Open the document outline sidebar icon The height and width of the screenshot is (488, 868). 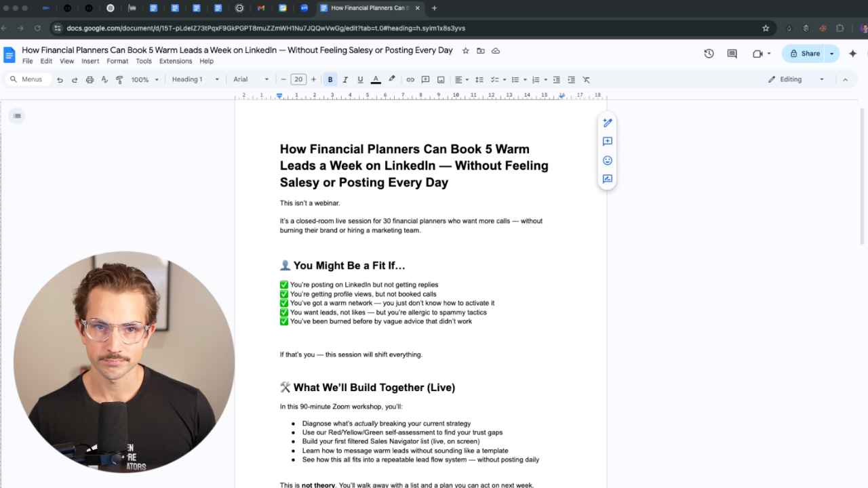[x=17, y=116]
